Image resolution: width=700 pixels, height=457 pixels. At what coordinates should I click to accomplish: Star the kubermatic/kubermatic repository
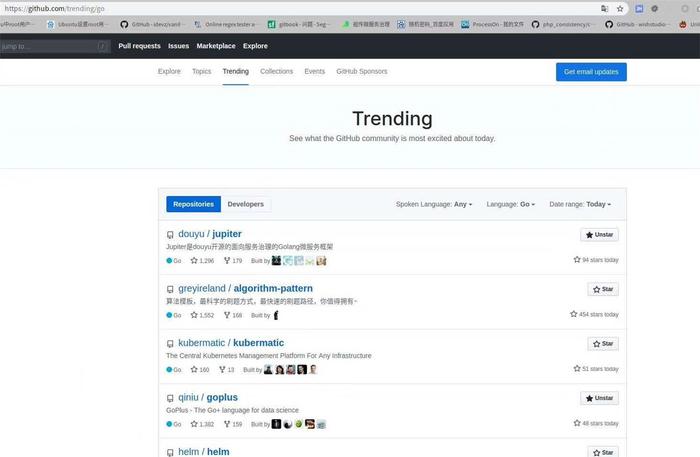pos(603,344)
